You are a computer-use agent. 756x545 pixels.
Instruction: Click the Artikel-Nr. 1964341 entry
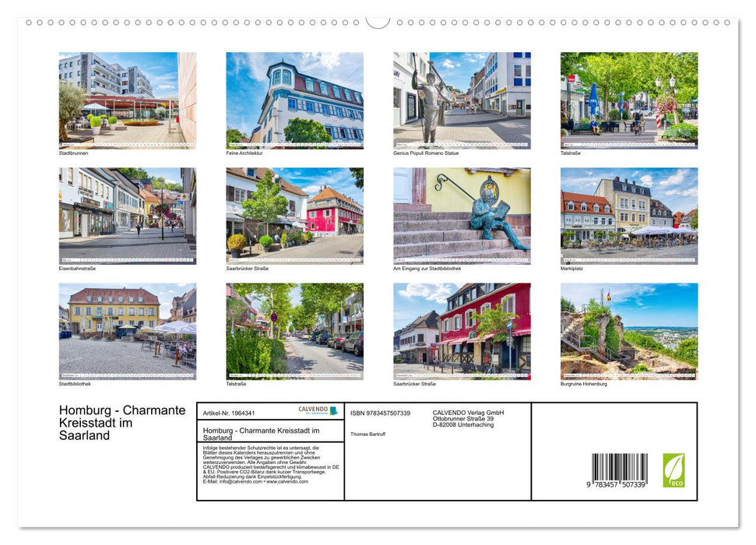[229, 413]
